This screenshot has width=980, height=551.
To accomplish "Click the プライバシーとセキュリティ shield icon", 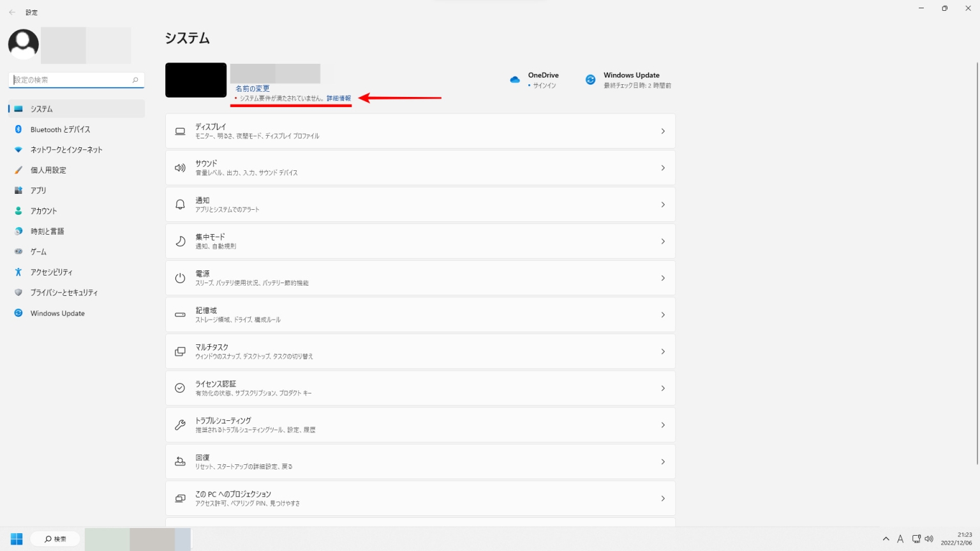I will click(19, 293).
